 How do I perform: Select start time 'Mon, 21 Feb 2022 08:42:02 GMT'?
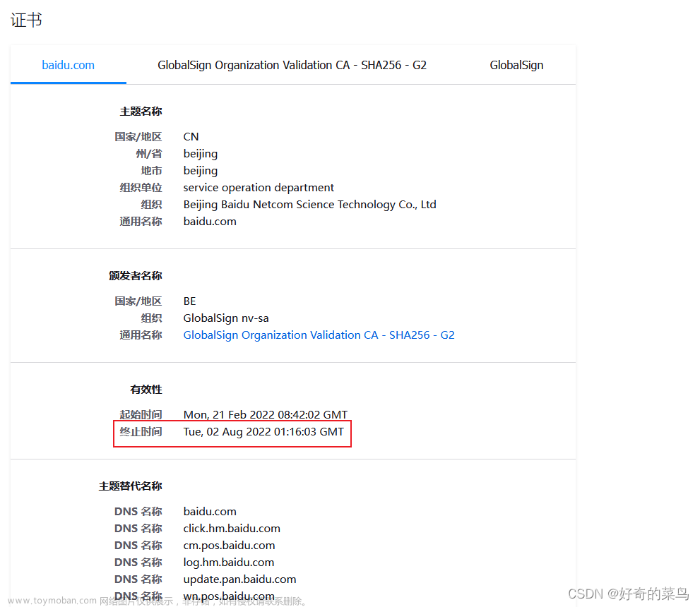[265, 415]
